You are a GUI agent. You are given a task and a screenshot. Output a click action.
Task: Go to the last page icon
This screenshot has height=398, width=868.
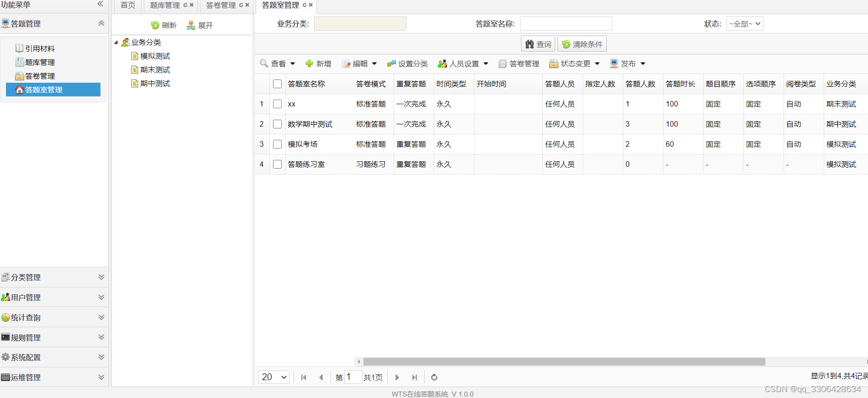pyautogui.click(x=414, y=377)
